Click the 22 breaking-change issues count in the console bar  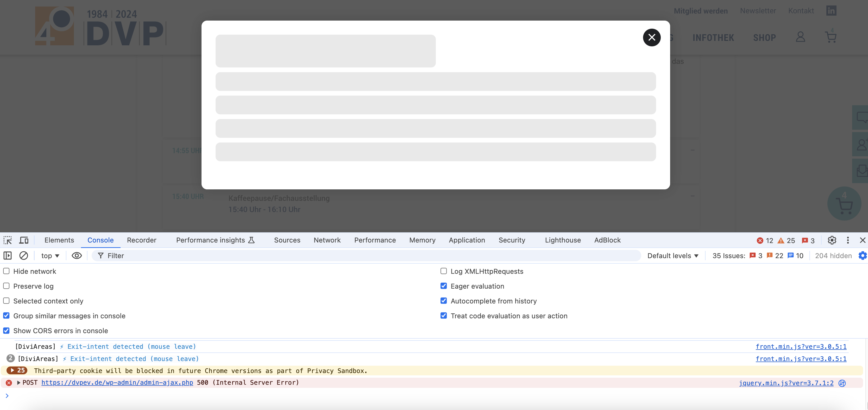point(775,256)
